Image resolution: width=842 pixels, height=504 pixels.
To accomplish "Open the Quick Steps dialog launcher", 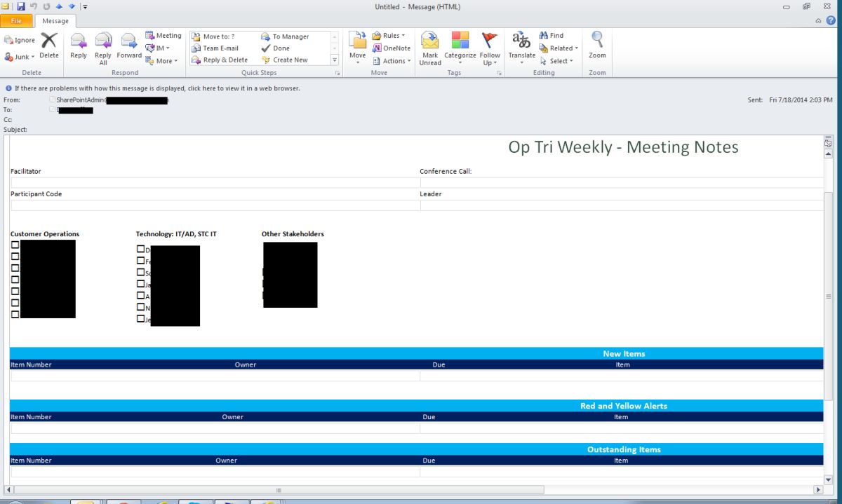I will point(337,73).
